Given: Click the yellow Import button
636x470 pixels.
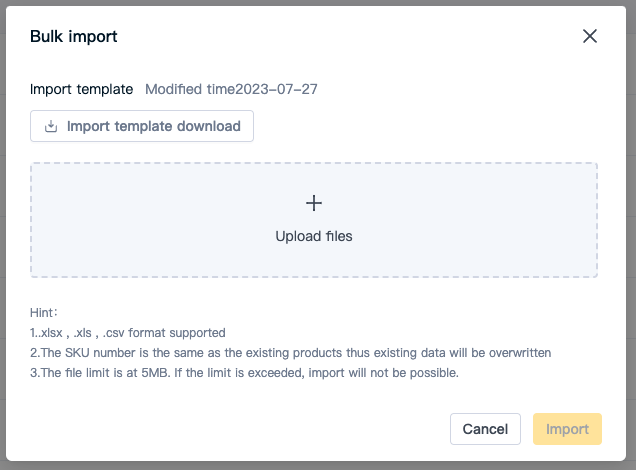Looking at the screenshot, I should pos(567,429).
